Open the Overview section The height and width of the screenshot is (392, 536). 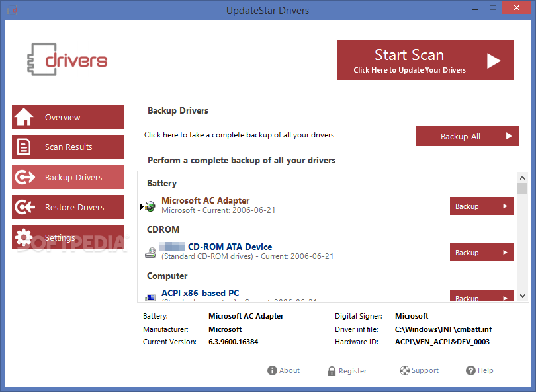pyautogui.click(x=67, y=117)
